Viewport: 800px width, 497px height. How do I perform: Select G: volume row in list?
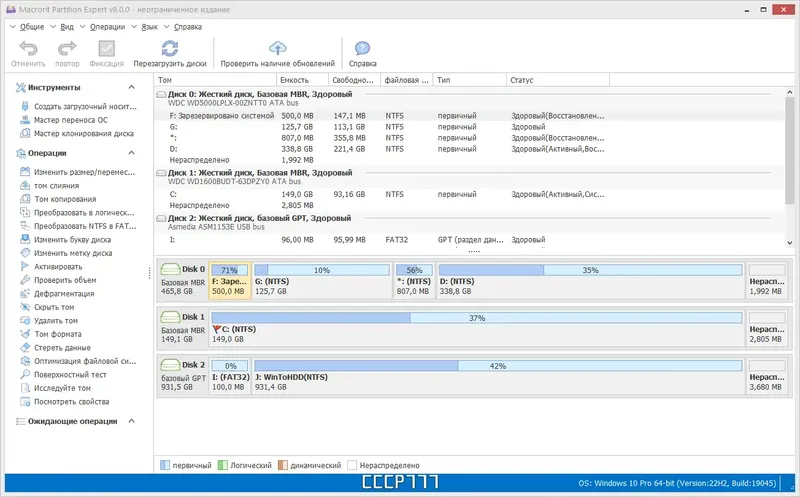469,127
